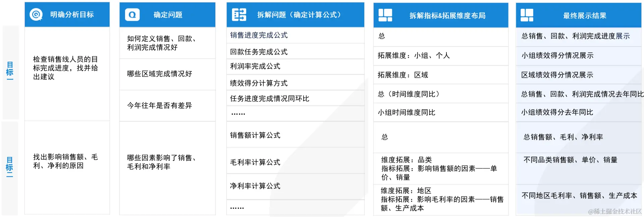644x217 pixels.
Task: Click 总销售、回款、利润完成进度展示
Action: (579, 37)
